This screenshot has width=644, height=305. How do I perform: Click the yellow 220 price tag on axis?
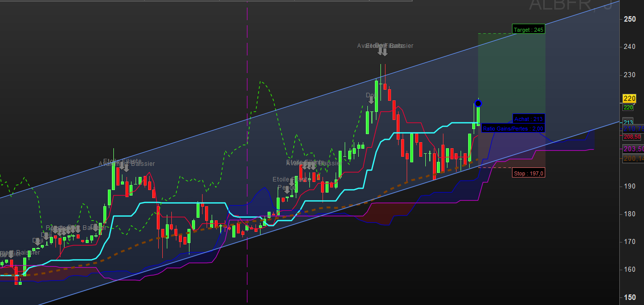click(x=629, y=98)
